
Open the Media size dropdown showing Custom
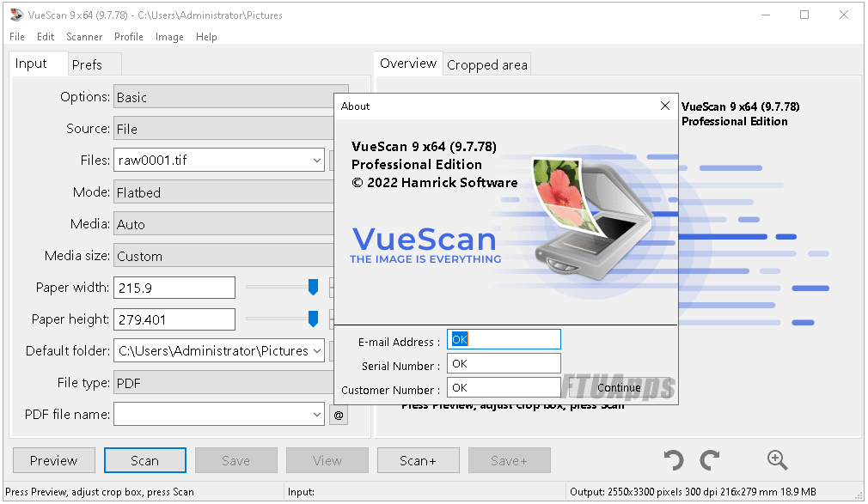[223, 256]
